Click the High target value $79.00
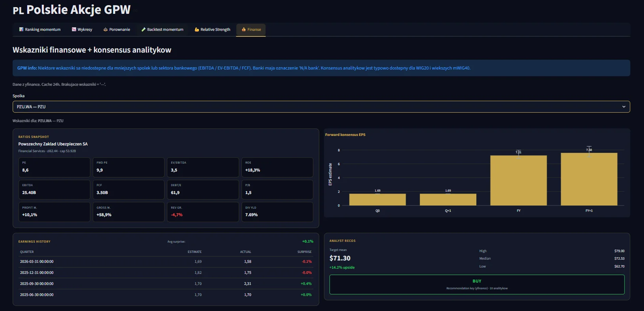 pyautogui.click(x=619, y=251)
